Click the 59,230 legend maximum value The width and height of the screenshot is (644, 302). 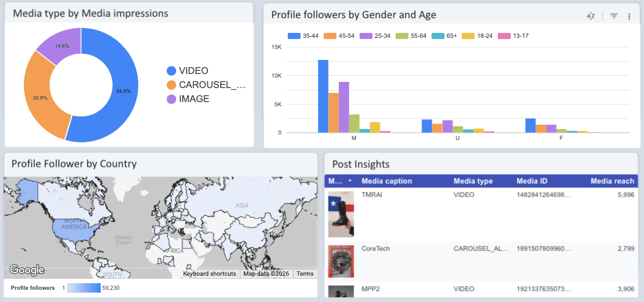pos(111,288)
